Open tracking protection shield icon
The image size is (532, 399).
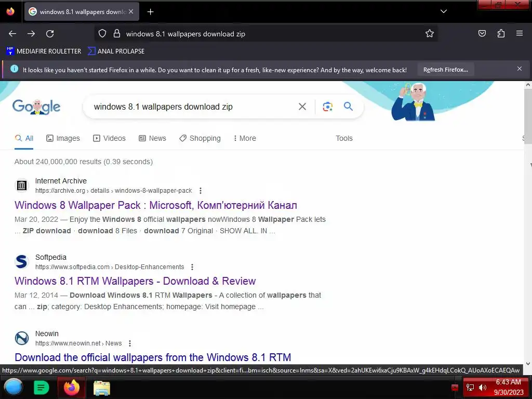[102, 34]
